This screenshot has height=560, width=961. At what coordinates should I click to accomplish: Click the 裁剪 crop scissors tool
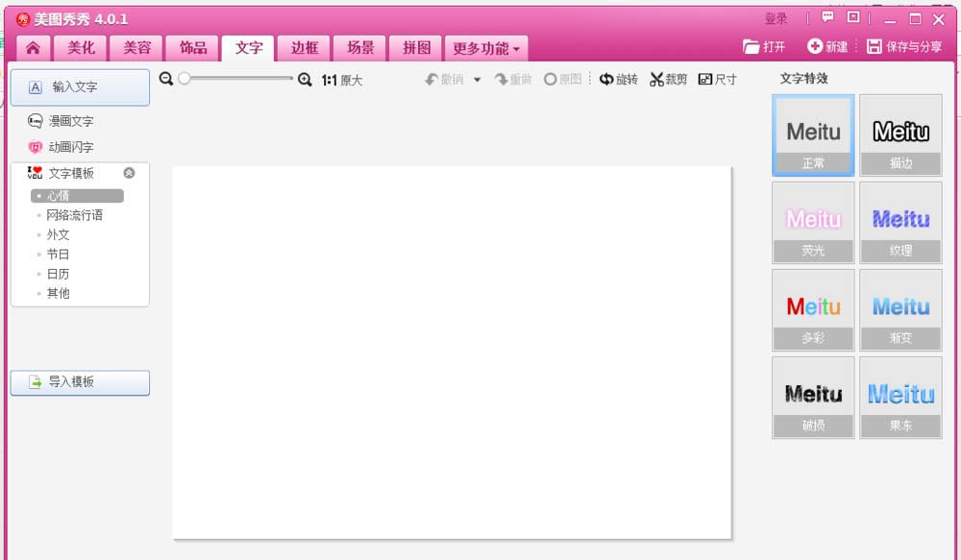[x=668, y=79]
